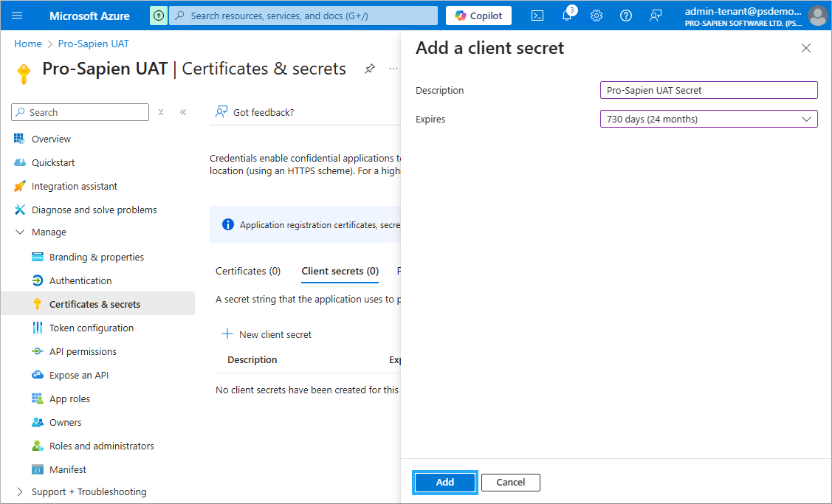832x504 pixels.
Task: Open the Azure portal hamburger menu
Action: tap(18, 15)
